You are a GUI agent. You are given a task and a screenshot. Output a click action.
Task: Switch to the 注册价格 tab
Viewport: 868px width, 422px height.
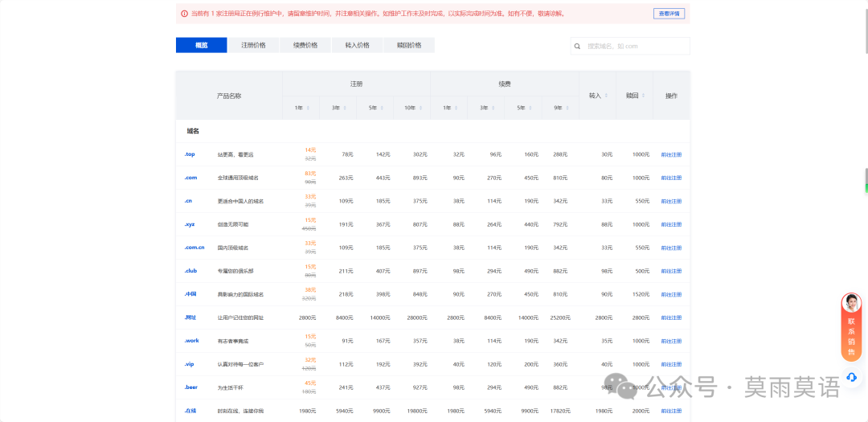point(253,45)
